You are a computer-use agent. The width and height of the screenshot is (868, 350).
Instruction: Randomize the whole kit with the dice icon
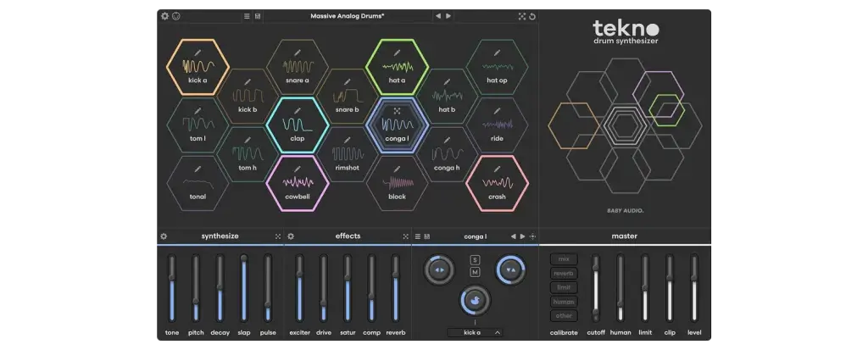521,16
